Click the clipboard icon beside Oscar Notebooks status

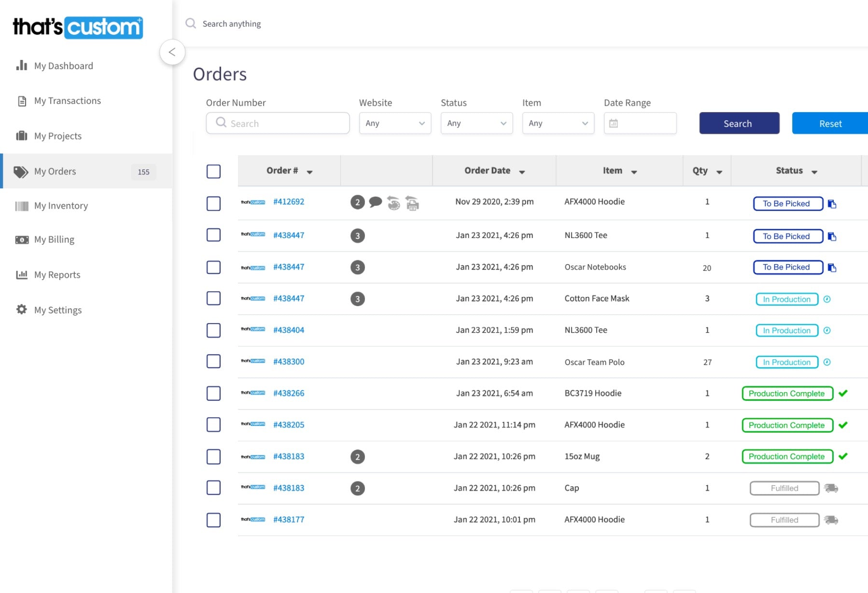[832, 268]
